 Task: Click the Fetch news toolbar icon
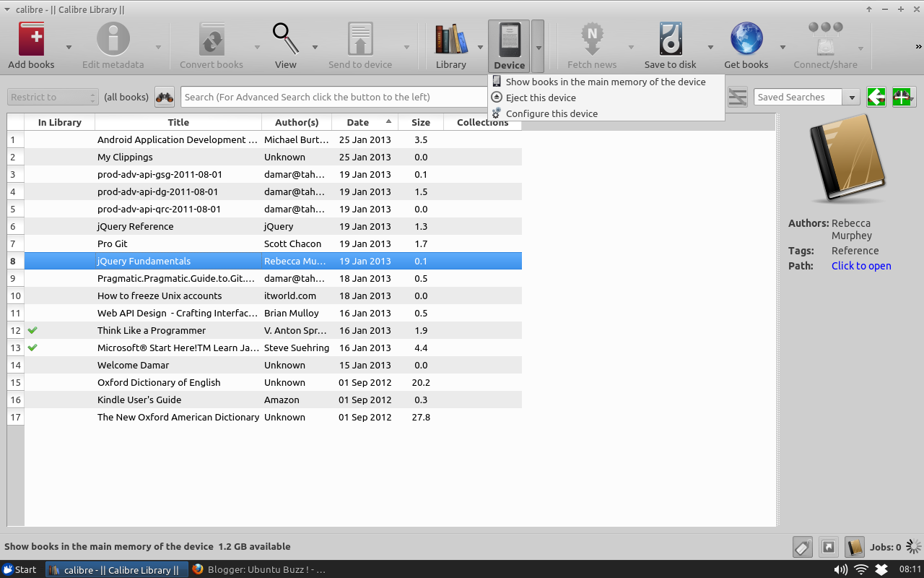pyautogui.click(x=592, y=39)
